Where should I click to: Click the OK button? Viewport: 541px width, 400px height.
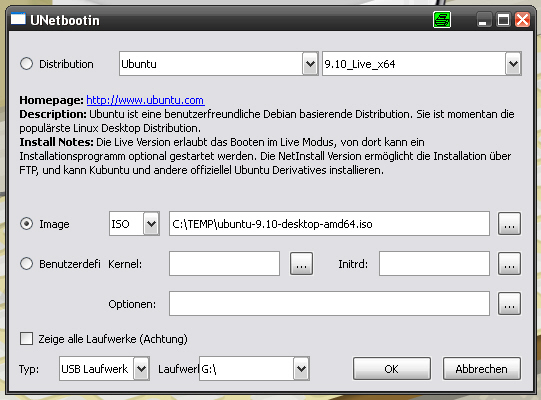pyautogui.click(x=392, y=369)
